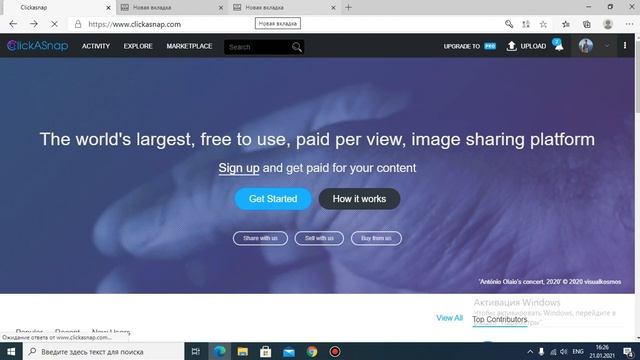Screen dimensions: 640x360
Task: Open Task View on the taskbar
Action: (196, 351)
